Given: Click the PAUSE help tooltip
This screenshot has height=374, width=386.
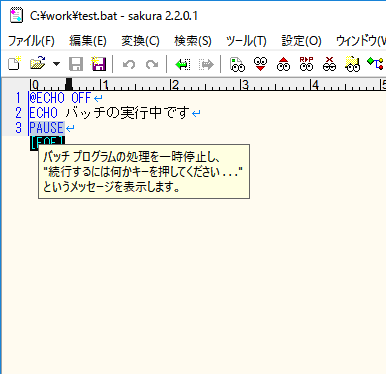Looking at the screenshot, I should click(x=144, y=172).
